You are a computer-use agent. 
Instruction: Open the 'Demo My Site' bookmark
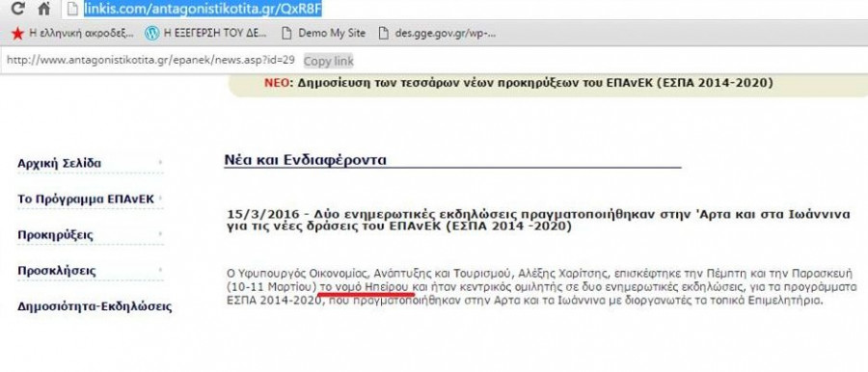point(324,33)
